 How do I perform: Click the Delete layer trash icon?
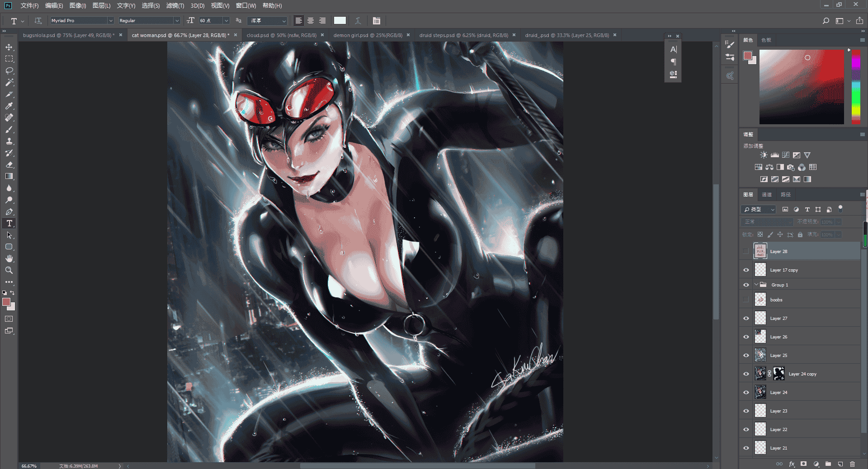pyautogui.click(x=852, y=464)
